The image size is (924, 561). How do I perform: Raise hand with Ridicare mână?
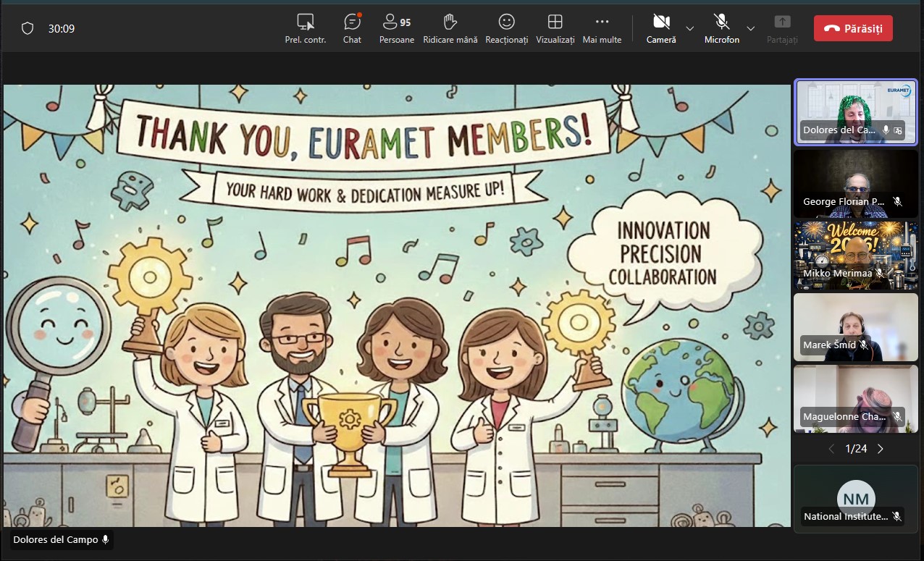tap(450, 28)
